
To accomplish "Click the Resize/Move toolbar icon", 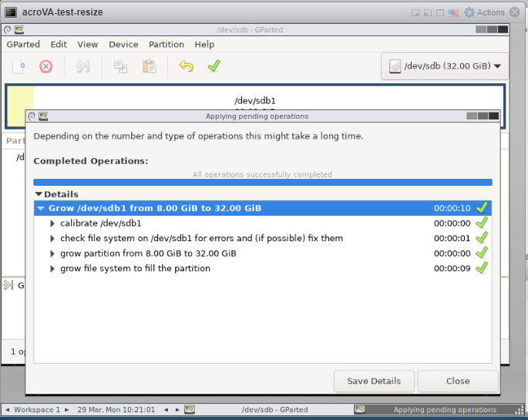I will [x=82, y=66].
